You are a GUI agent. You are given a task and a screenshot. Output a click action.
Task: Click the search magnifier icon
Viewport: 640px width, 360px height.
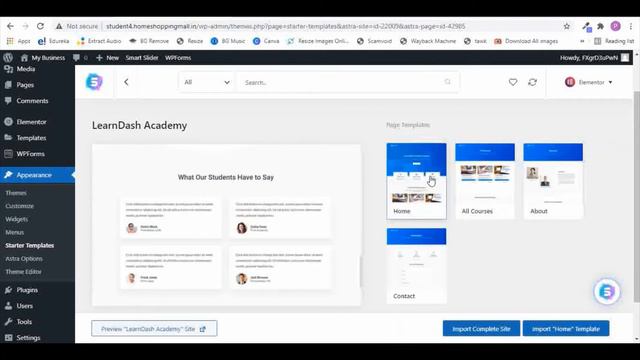tap(448, 82)
